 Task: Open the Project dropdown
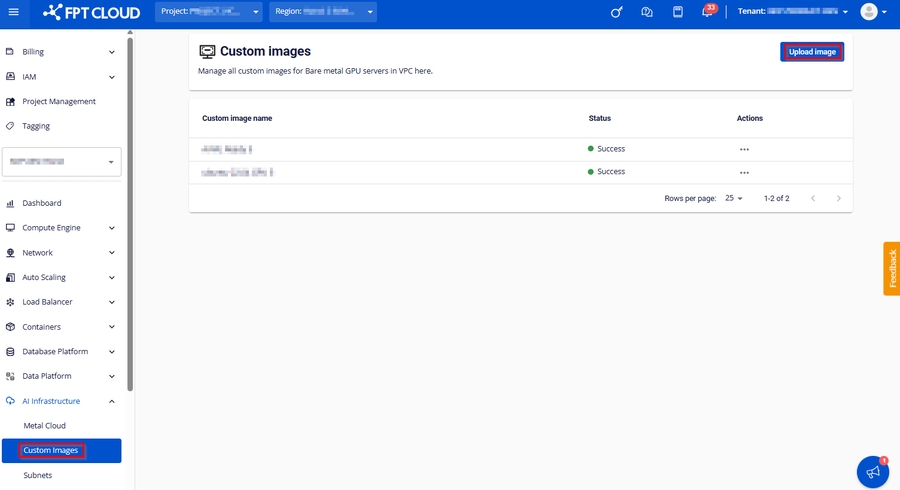[210, 12]
